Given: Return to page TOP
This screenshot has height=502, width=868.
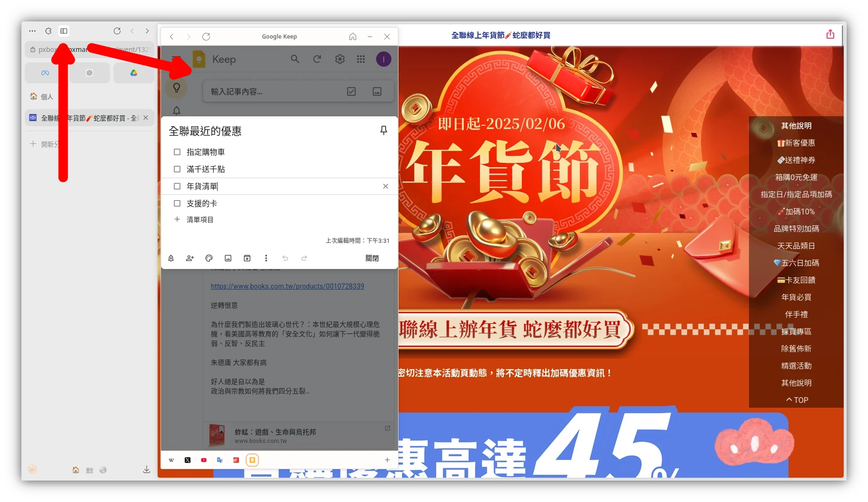Looking at the screenshot, I should coord(797,400).
